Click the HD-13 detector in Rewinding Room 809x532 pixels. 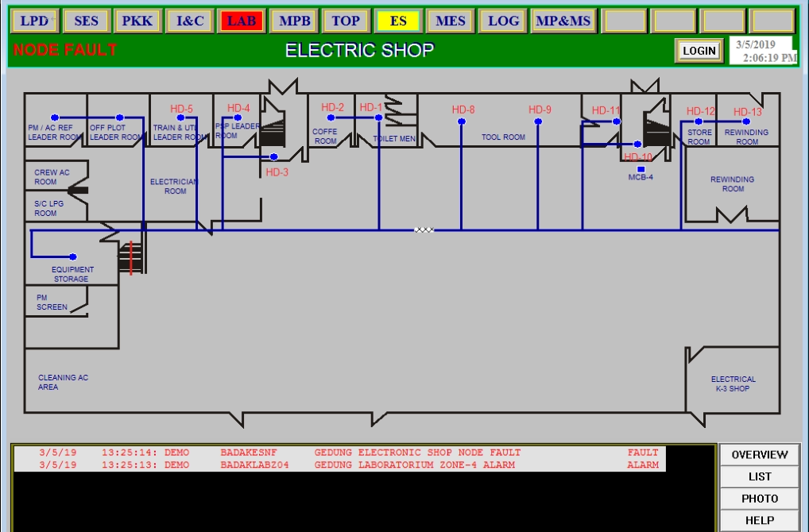(746, 121)
